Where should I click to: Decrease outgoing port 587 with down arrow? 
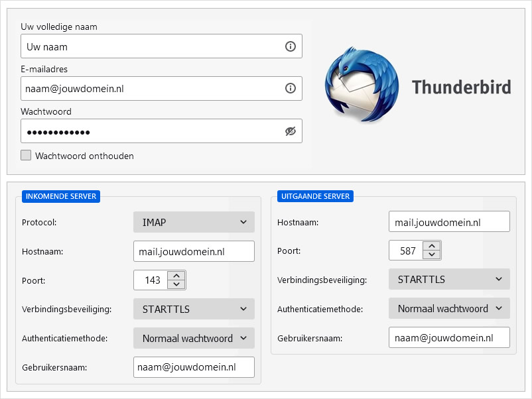tap(432, 255)
